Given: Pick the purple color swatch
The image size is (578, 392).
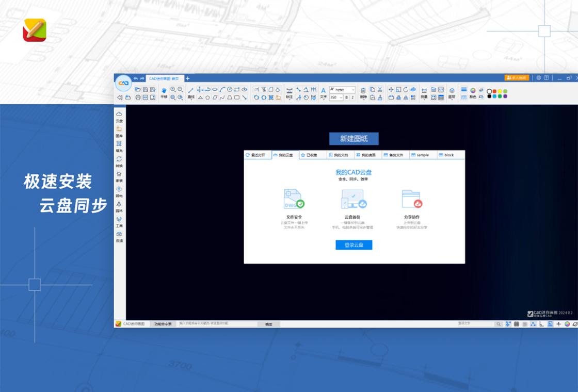Looking at the screenshot, I should point(505,96).
